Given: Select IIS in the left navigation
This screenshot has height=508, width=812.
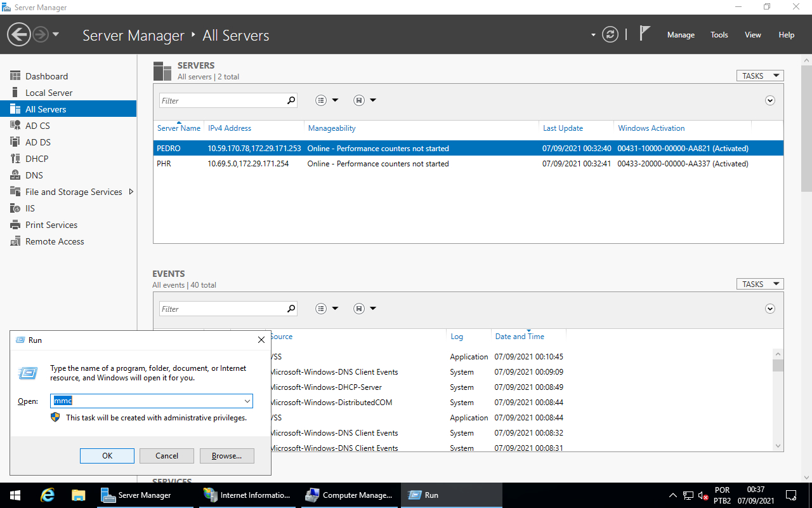Looking at the screenshot, I should pyautogui.click(x=30, y=208).
